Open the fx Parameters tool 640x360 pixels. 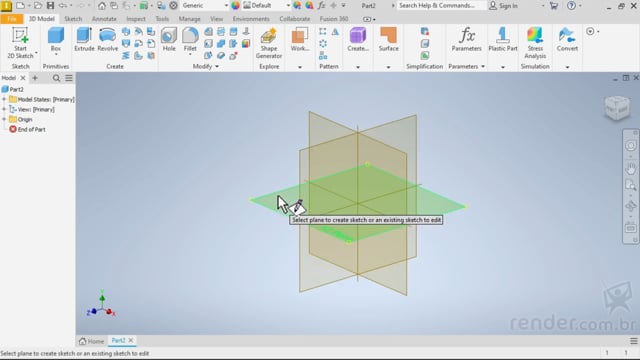(x=467, y=39)
